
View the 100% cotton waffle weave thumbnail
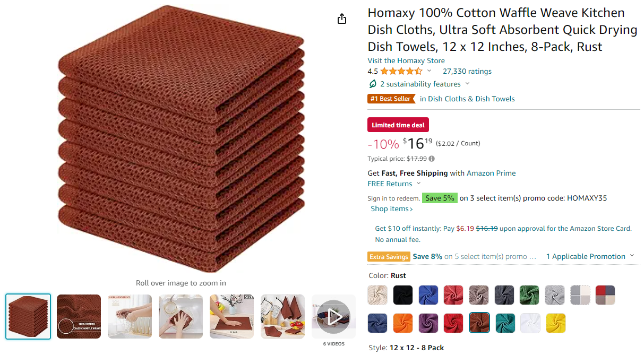pos(79,317)
